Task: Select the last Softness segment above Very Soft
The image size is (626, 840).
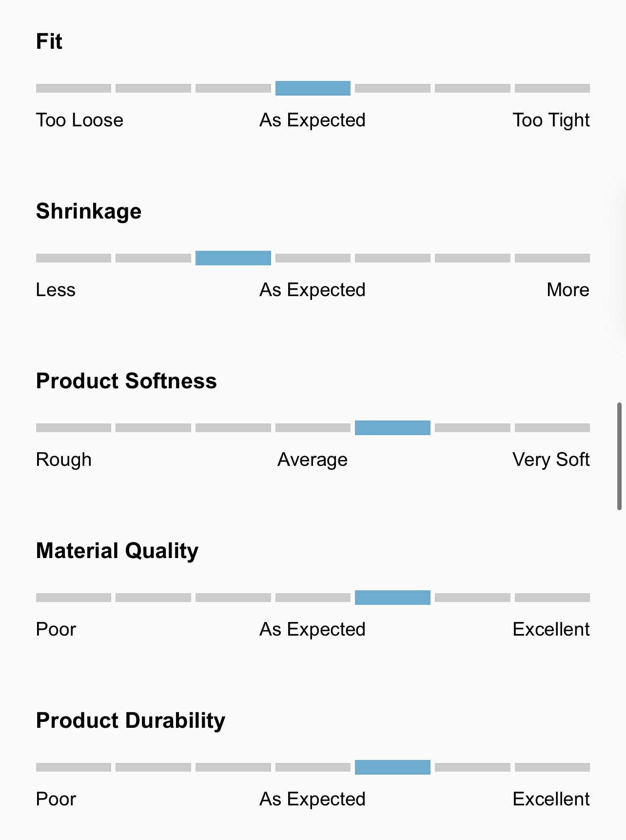Action: coord(552,428)
